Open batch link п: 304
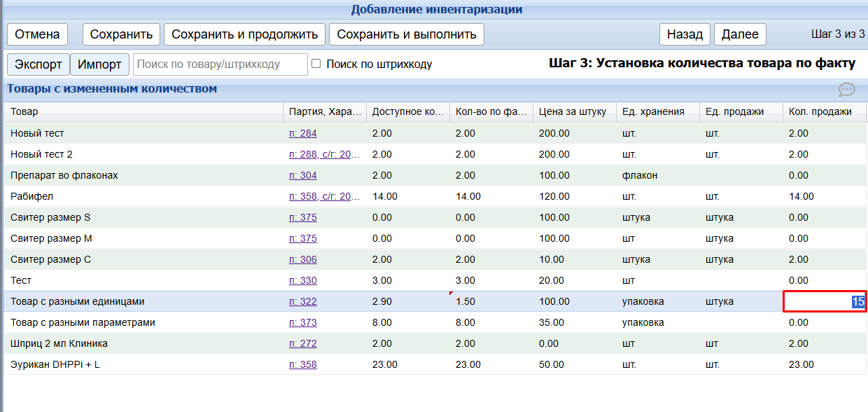 coord(302,175)
